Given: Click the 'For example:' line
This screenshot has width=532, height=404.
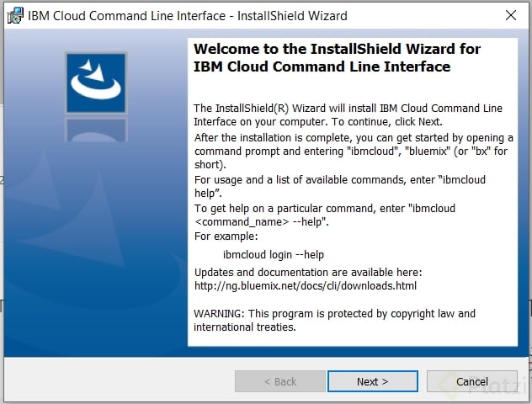Looking at the screenshot, I should point(226,237).
